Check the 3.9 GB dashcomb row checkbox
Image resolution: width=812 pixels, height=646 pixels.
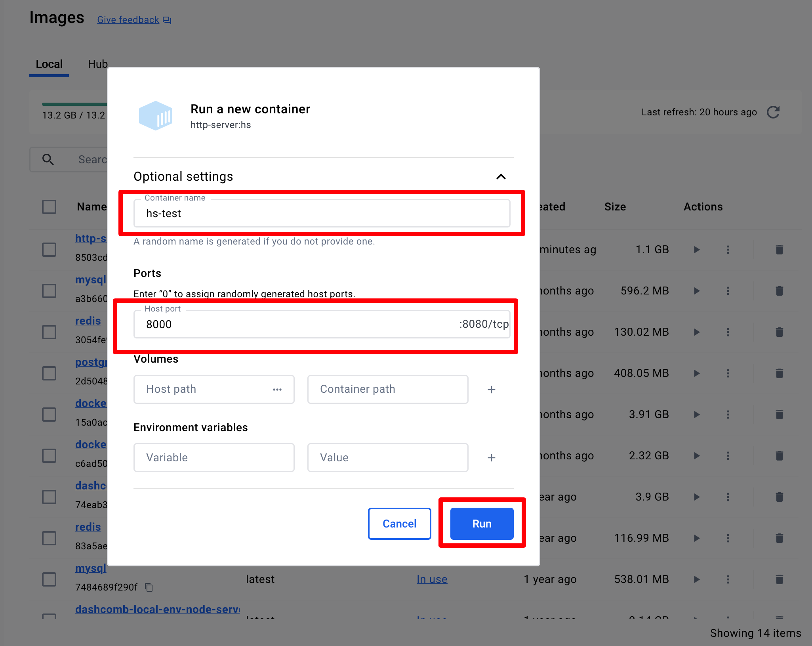pos(49,497)
